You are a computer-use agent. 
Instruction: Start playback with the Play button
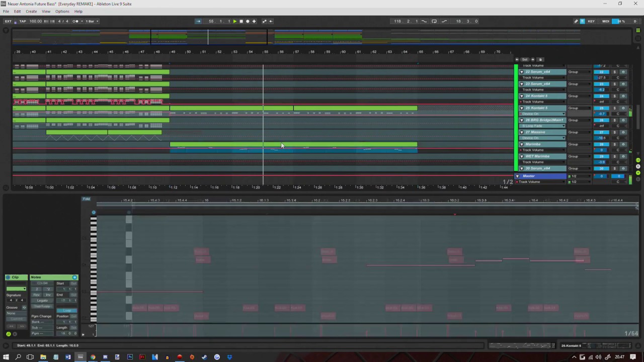235,21
